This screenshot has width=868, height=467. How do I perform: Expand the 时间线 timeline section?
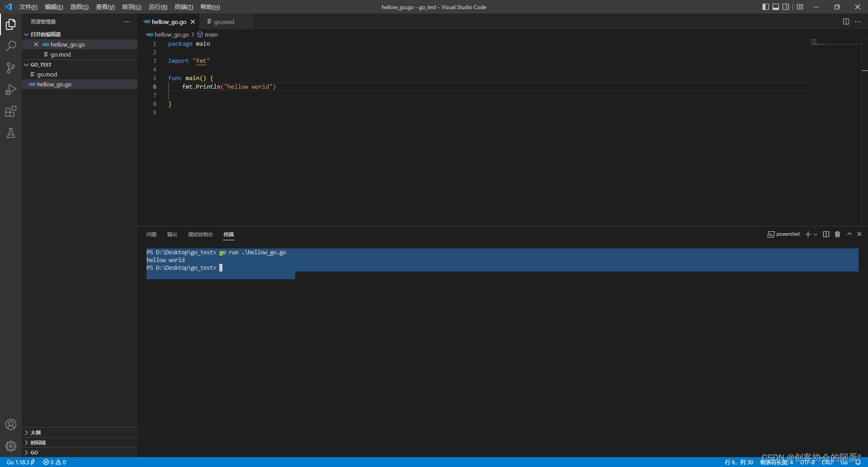point(80,443)
